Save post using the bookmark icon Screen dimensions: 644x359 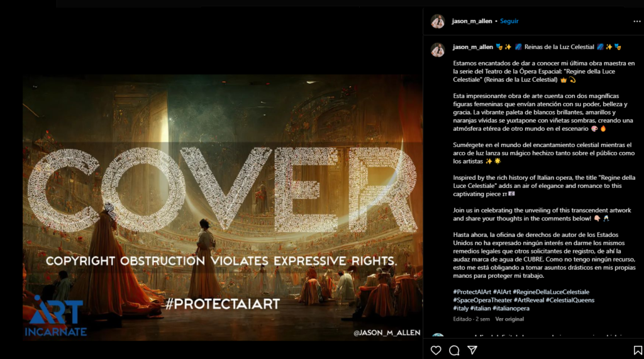(638, 350)
